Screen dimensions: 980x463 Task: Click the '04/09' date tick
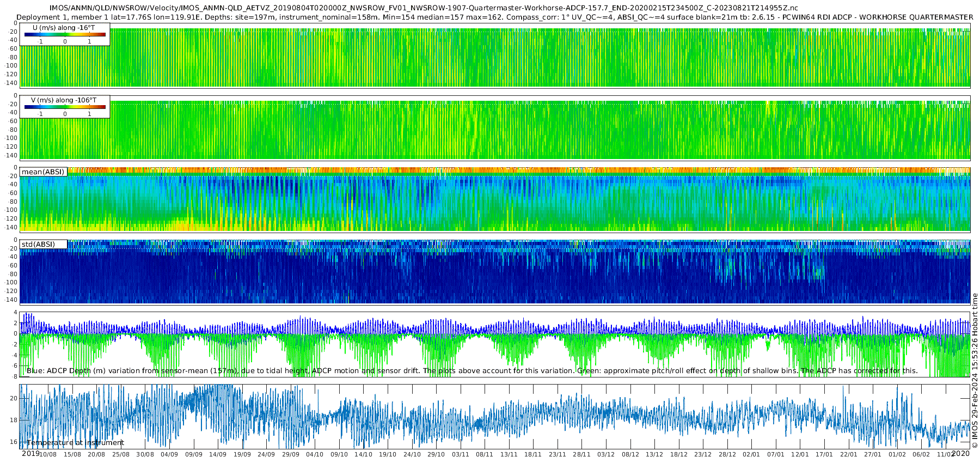(x=169, y=454)
